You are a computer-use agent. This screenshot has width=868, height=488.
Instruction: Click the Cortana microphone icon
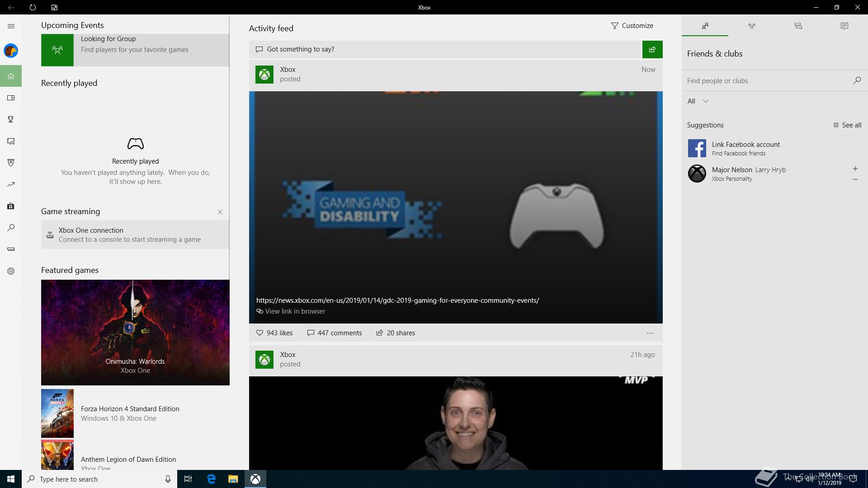168,479
